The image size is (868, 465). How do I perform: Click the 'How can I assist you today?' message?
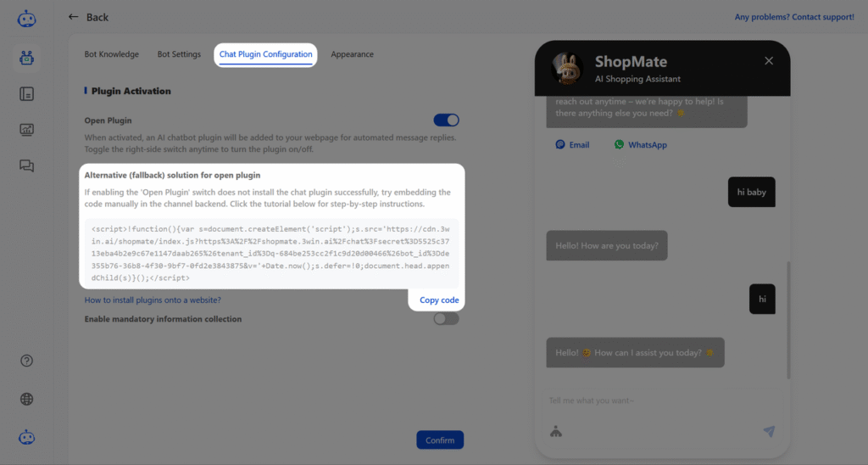coord(635,352)
